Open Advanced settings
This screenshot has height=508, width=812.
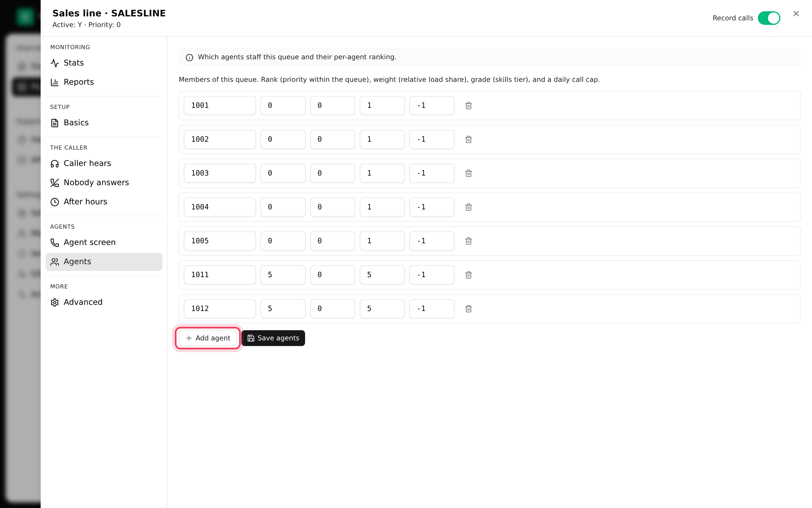tap(104, 302)
